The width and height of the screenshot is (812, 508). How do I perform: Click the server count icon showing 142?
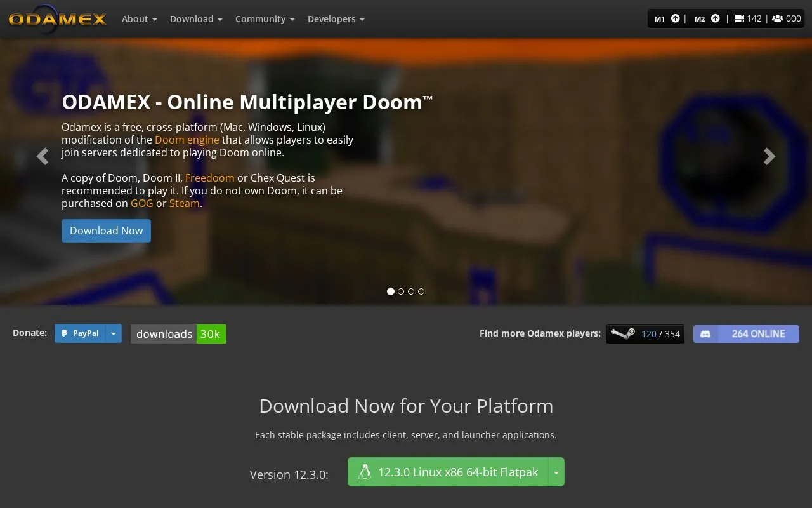click(739, 18)
